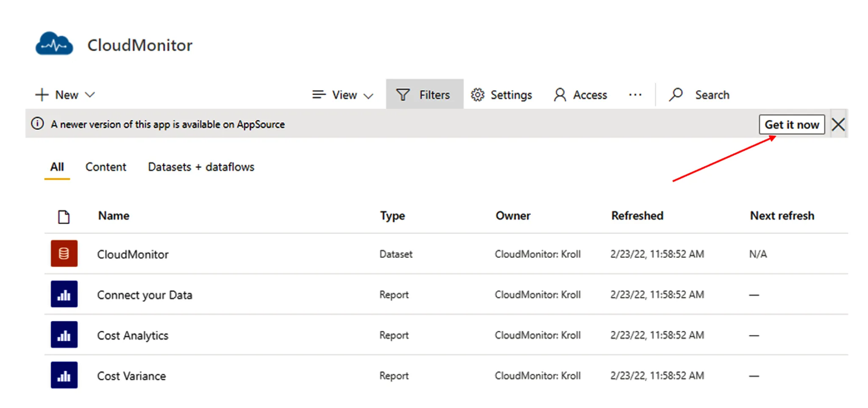Image resolution: width=868 pixels, height=408 pixels.
Task: Sort by the Owner column header
Action: tap(513, 216)
